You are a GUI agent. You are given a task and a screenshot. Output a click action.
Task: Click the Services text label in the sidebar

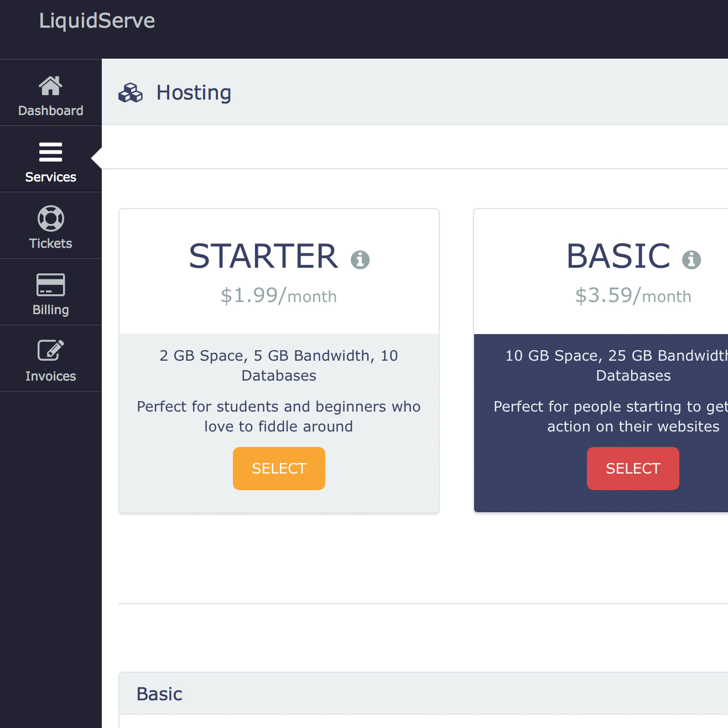click(x=50, y=177)
